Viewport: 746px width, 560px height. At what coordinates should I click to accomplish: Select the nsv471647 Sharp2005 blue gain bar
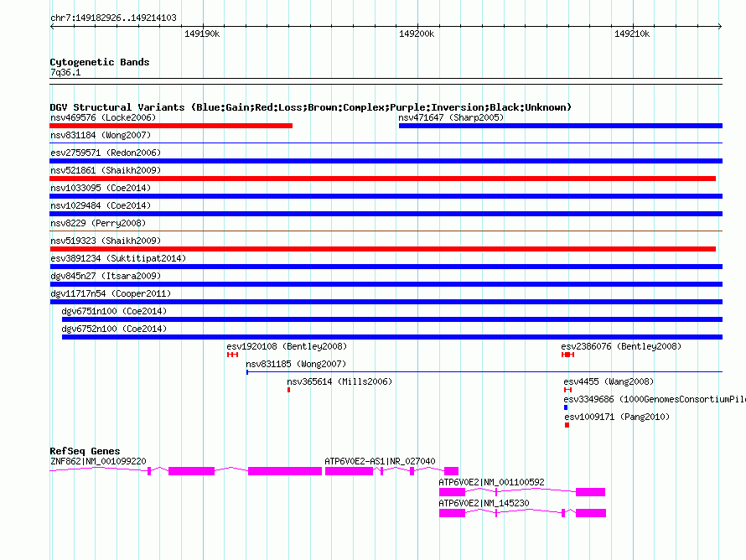pos(561,126)
